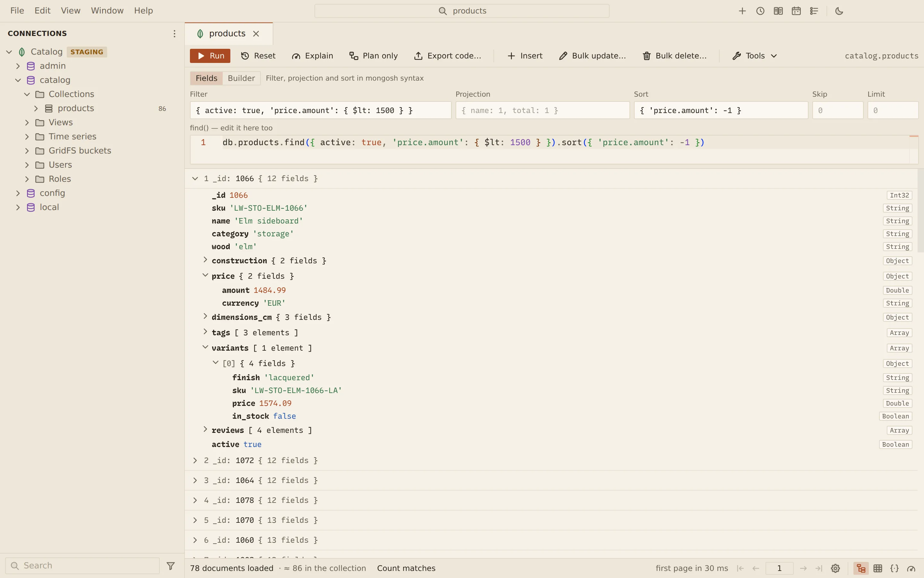Expand the dimensions_cm object
This screenshot has height=578, width=924.
[x=205, y=316]
